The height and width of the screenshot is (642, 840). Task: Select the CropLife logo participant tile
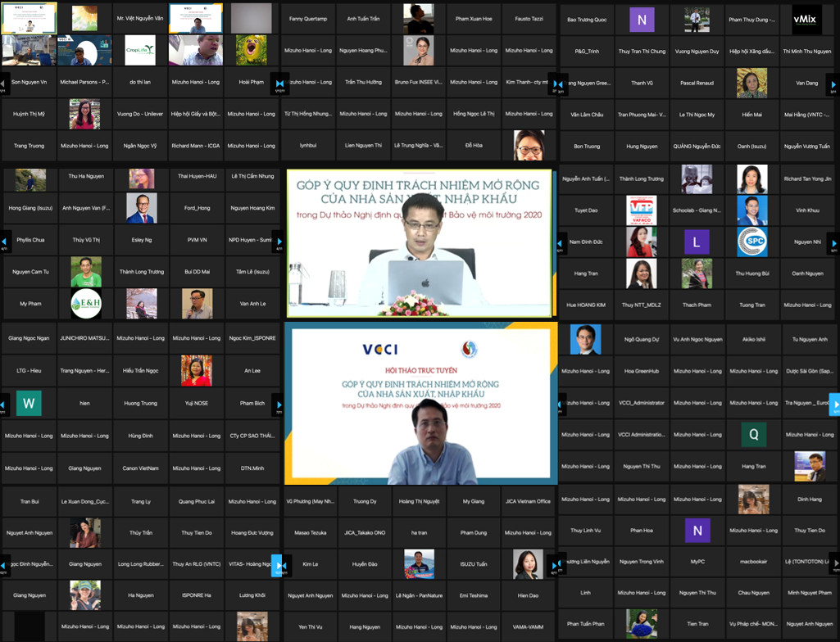(x=140, y=51)
